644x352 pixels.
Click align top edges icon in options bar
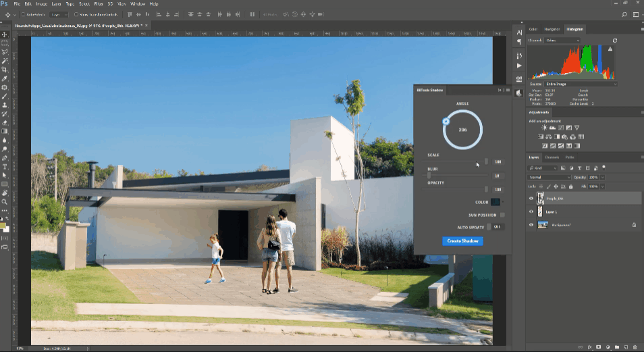(130, 14)
